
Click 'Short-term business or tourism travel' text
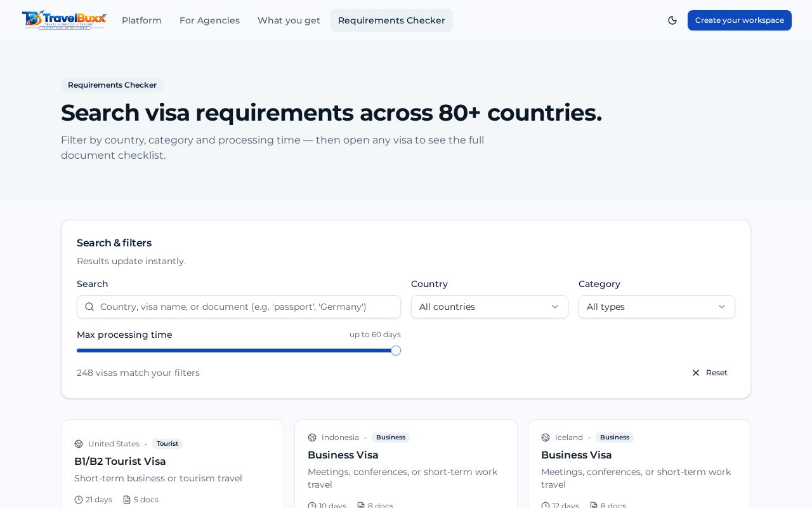158,478
